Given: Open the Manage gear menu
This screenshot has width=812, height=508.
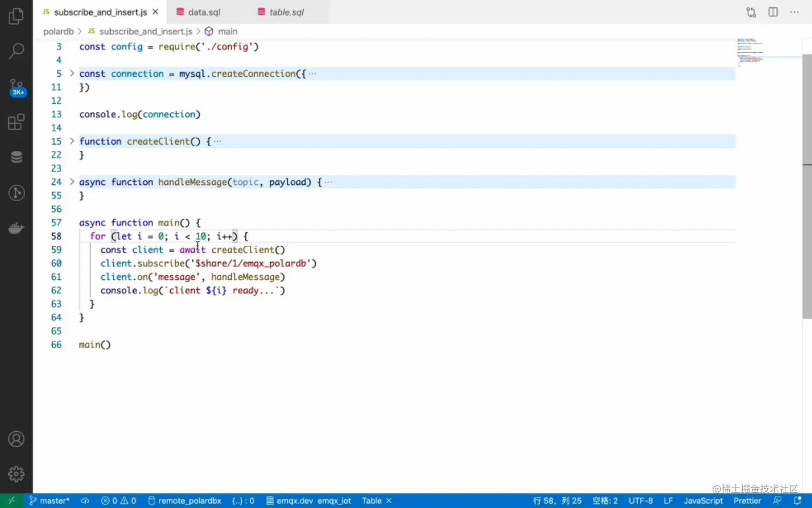Looking at the screenshot, I should point(16,474).
